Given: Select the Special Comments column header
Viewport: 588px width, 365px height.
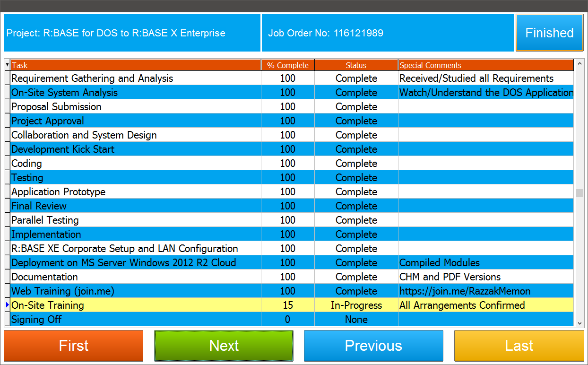Looking at the screenshot, I should 485,65.
